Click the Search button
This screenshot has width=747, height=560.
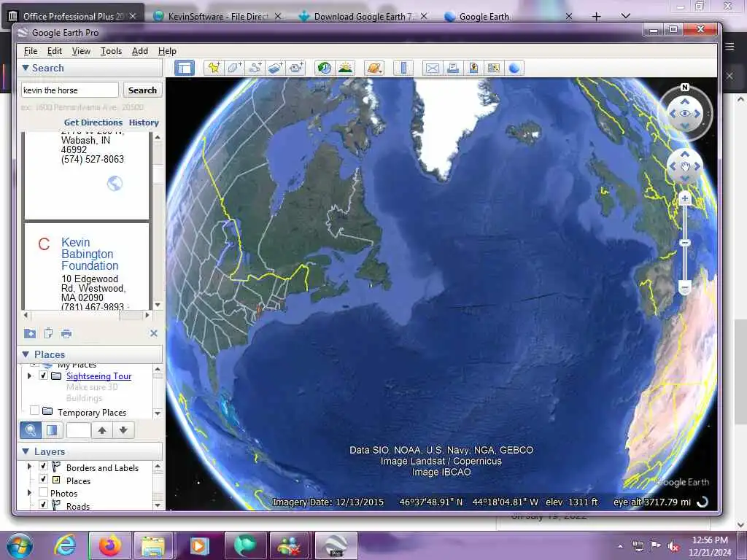142,90
